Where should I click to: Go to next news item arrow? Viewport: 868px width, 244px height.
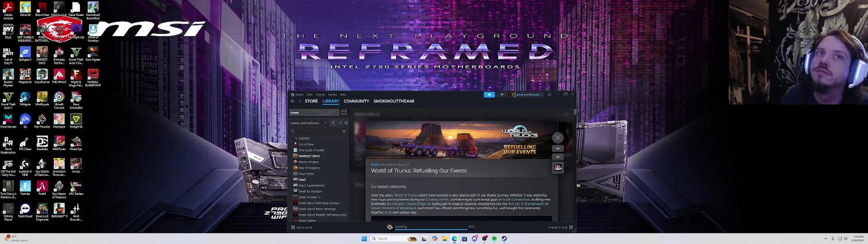tap(558, 157)
